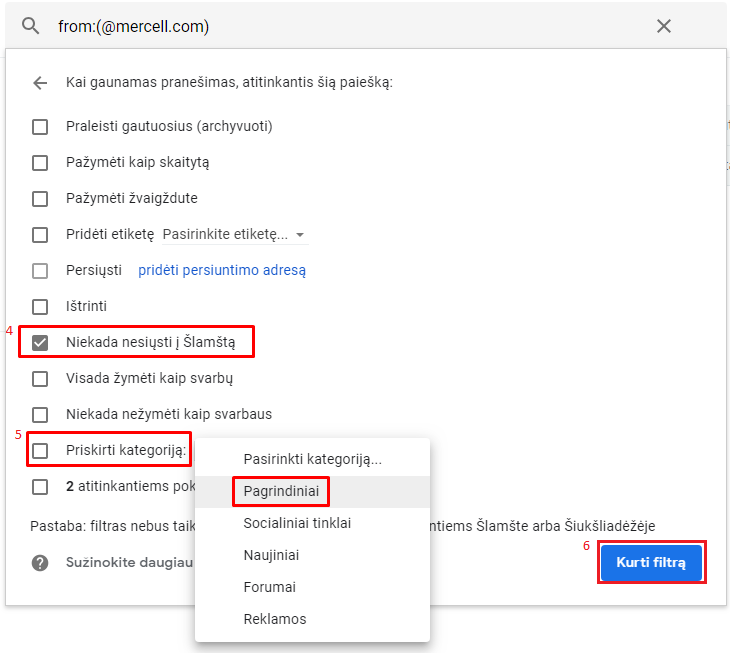Check the "Ištrinti" checkbox
The height and width of the screenshot is (653, 730).
point(40,307)
